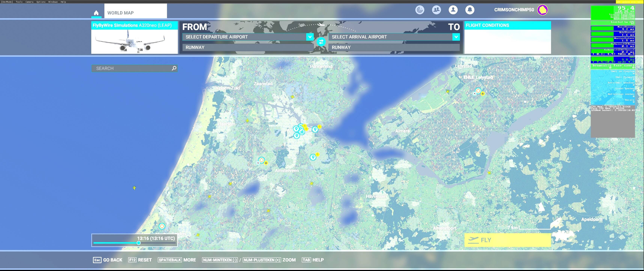The width and height of the screenshot is (644, 271).
Task: Expand the Select Departure Airport dropdown
Action: 310,37
